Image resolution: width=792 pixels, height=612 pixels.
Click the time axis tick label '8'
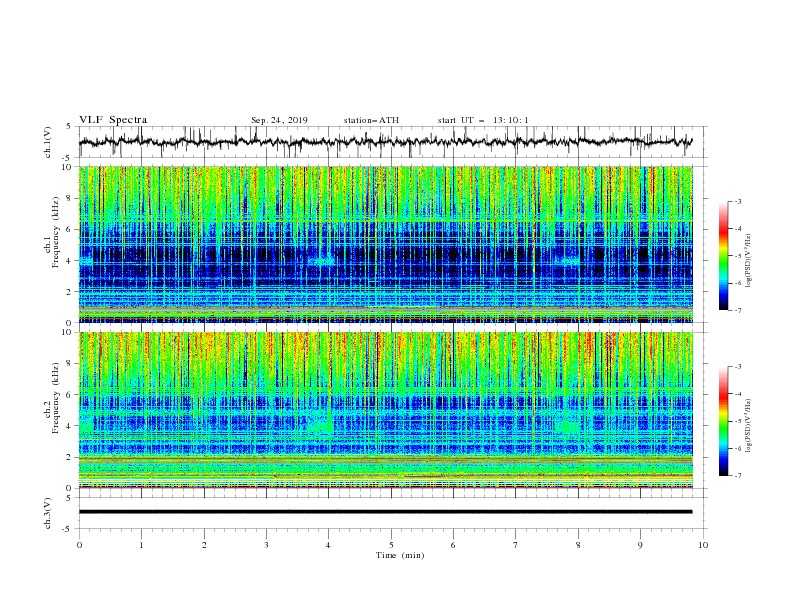click(x=578, y=545)
